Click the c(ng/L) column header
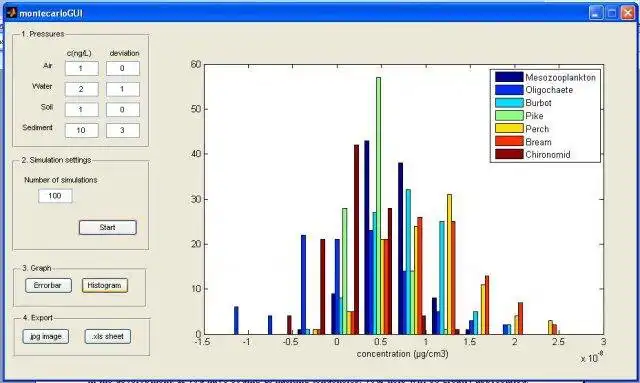640x383 pixels. click(x=79, y=53)
